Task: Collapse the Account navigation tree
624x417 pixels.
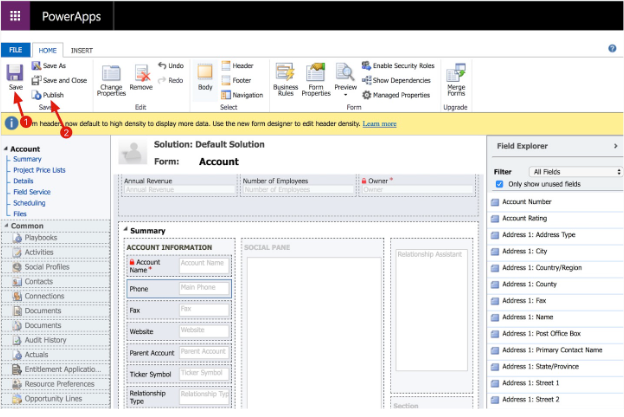Action: [6, 148]
